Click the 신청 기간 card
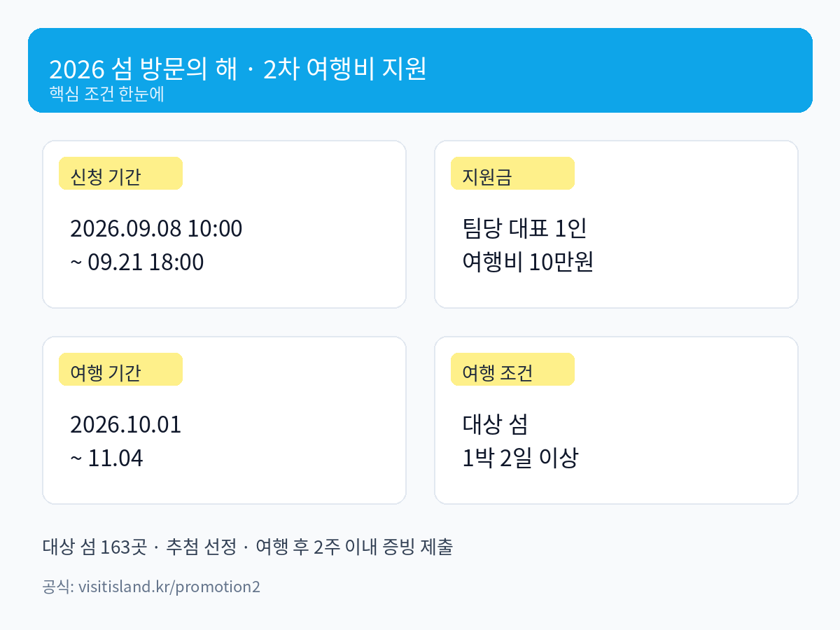The height and width of the screenshot is (630, 840). coord(224,224)
